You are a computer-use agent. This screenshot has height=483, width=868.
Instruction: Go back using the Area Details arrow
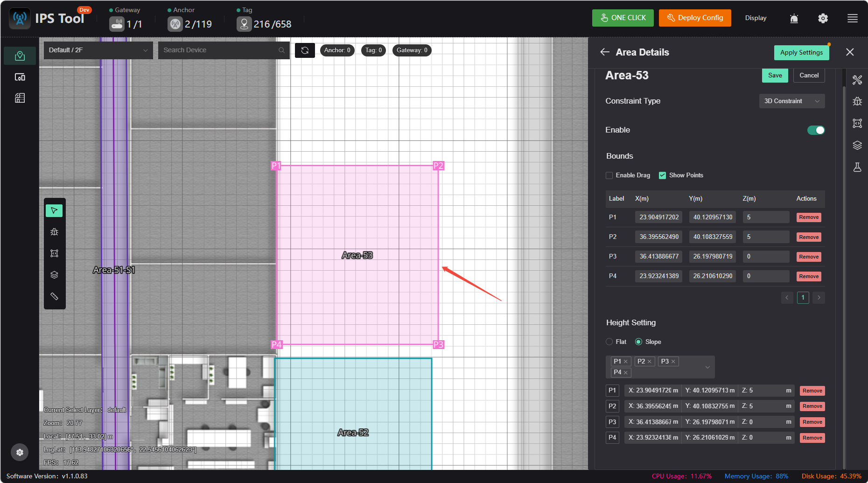point(605,52)
